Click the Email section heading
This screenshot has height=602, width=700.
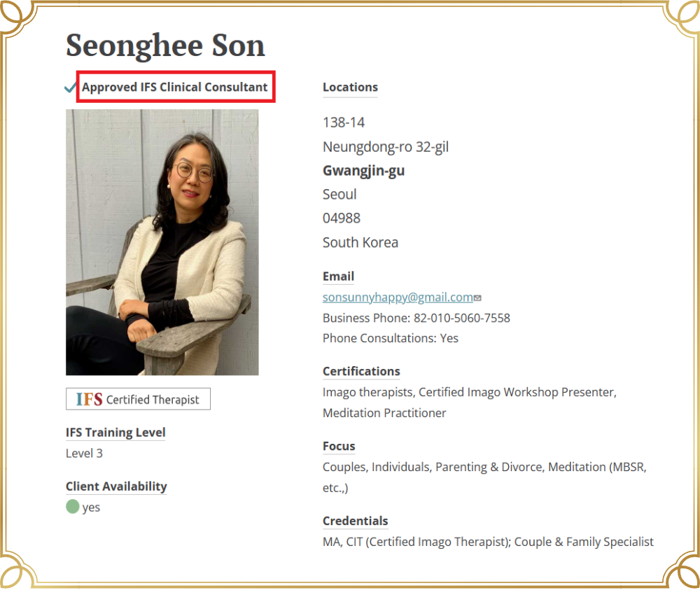coord(338,276)
